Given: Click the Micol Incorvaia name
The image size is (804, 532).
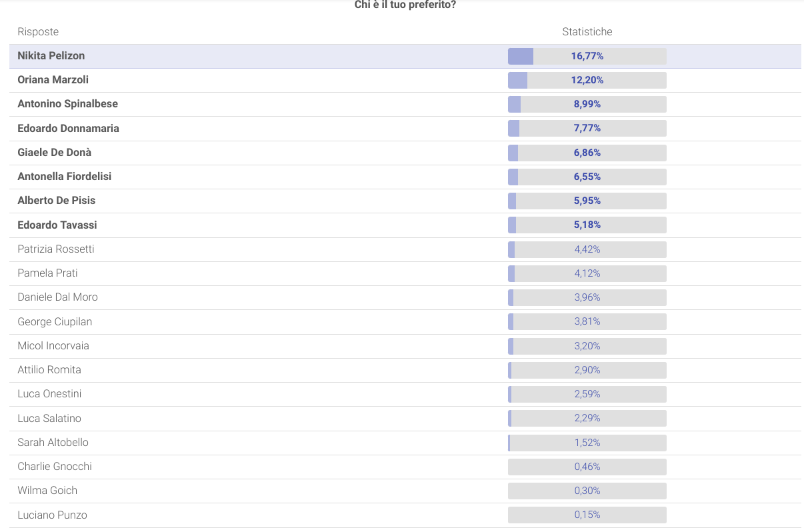Looking at the screenshot, I should (x=53, y=346).
